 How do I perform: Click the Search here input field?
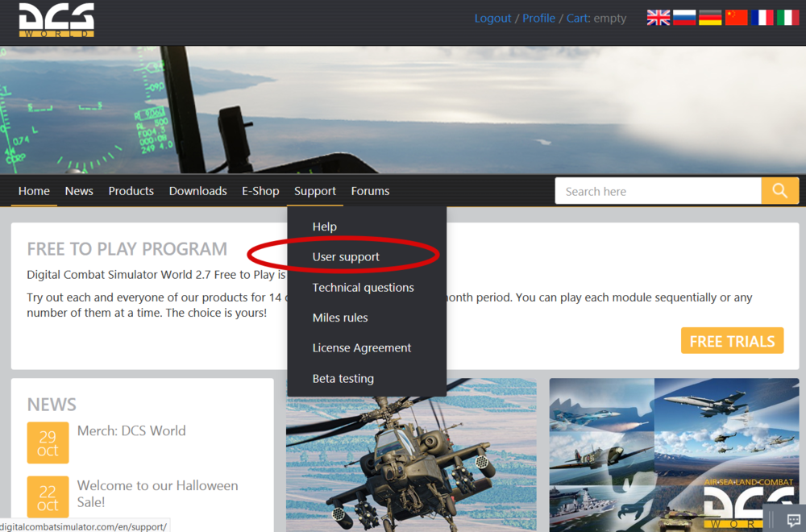(x=658, y=191)
